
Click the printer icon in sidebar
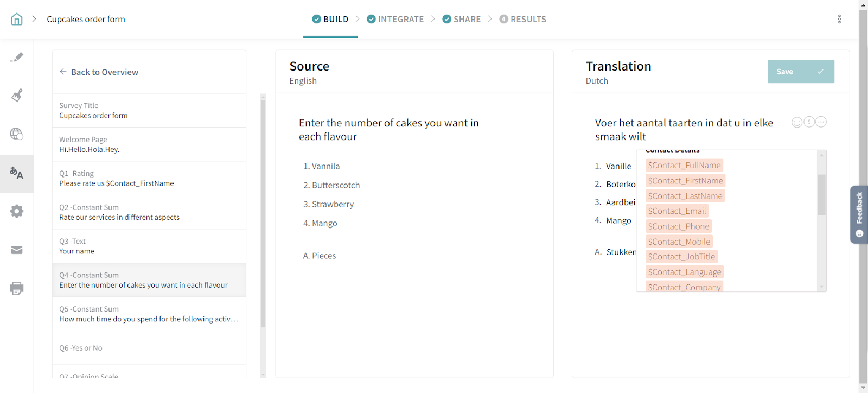17,288
